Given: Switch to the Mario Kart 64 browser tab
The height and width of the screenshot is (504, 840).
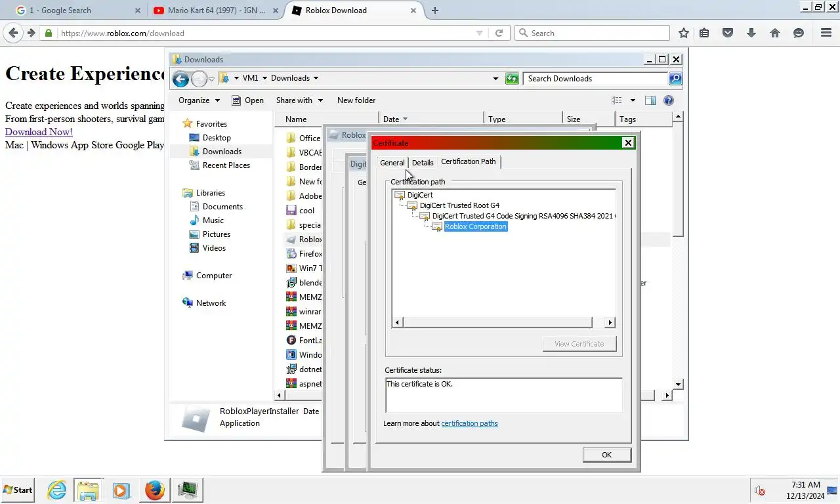Looking at the screenshot, I should tap(215, 10).
